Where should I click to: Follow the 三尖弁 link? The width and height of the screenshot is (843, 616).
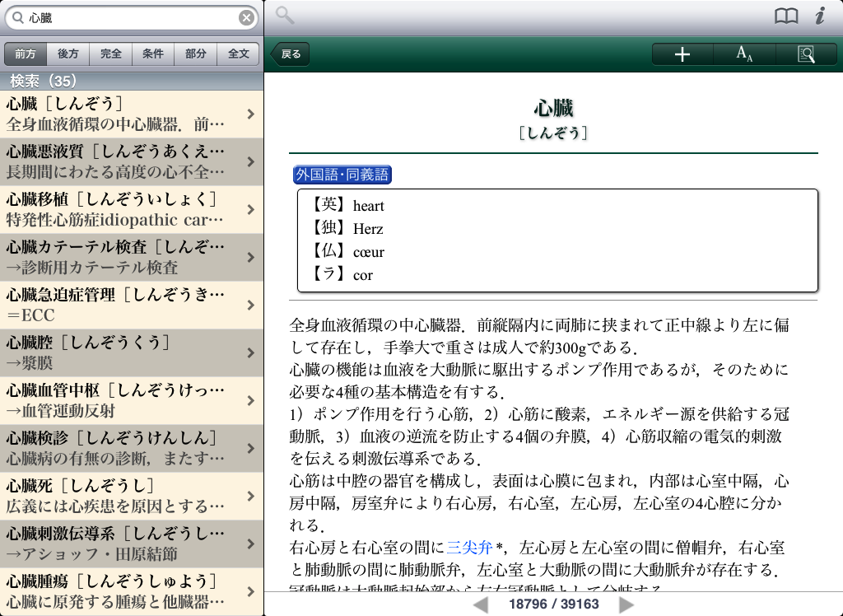point(469,547)
